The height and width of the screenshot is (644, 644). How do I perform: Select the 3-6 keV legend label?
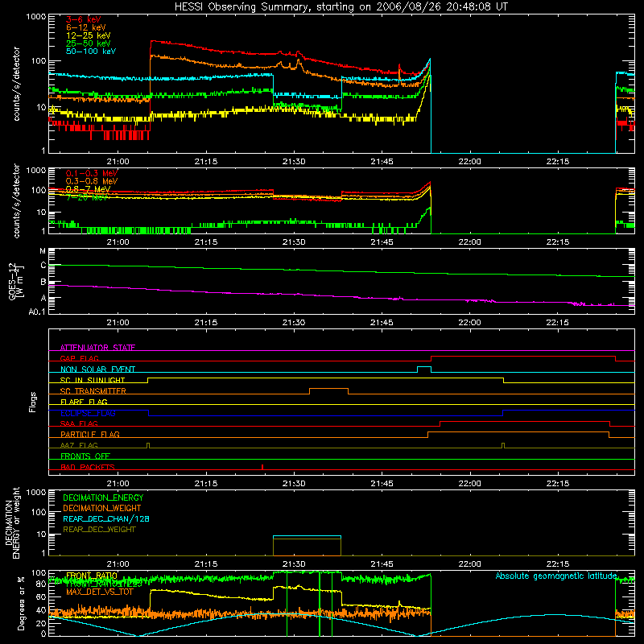(83, 19)
